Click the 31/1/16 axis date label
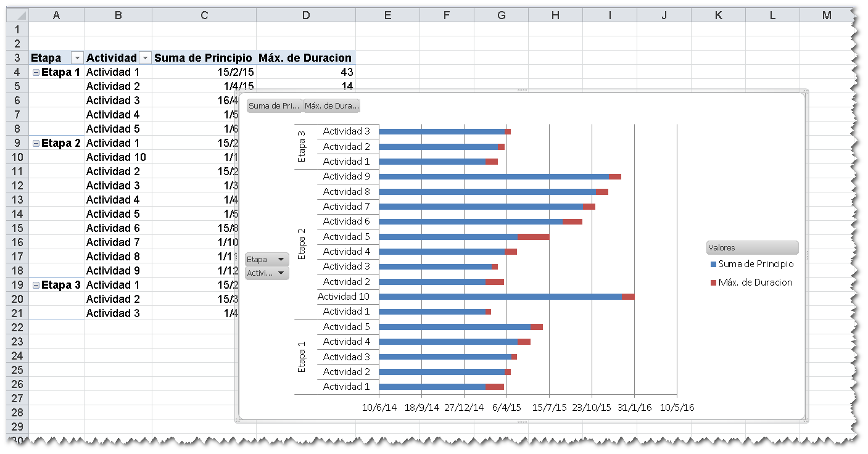The width and height of the screenshot is (868, 454). (x=634, y=408)
